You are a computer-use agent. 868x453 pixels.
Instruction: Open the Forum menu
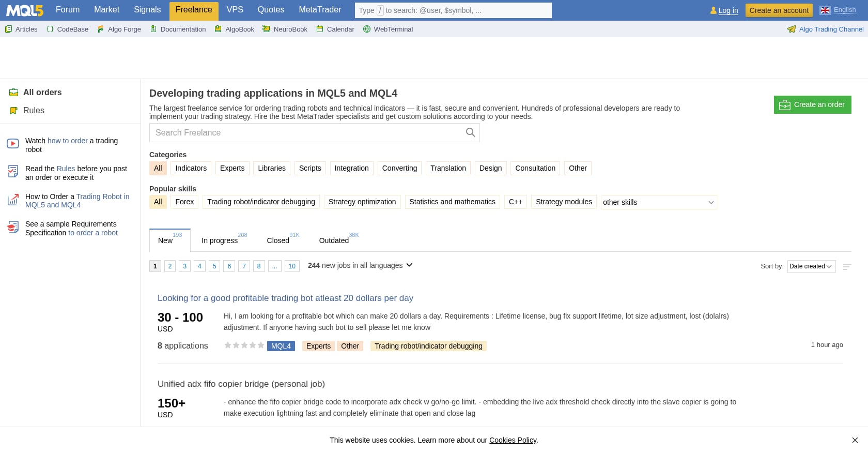pyautogui.click(x=68, y=10)
